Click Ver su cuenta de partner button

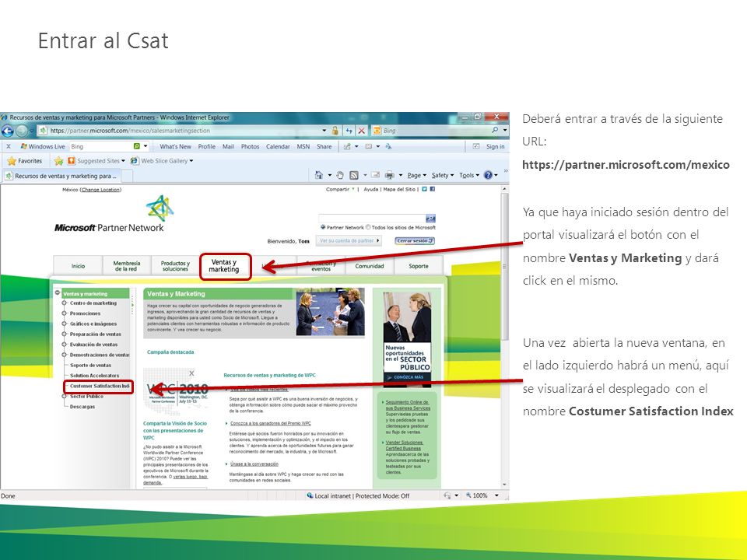(349, 241)
